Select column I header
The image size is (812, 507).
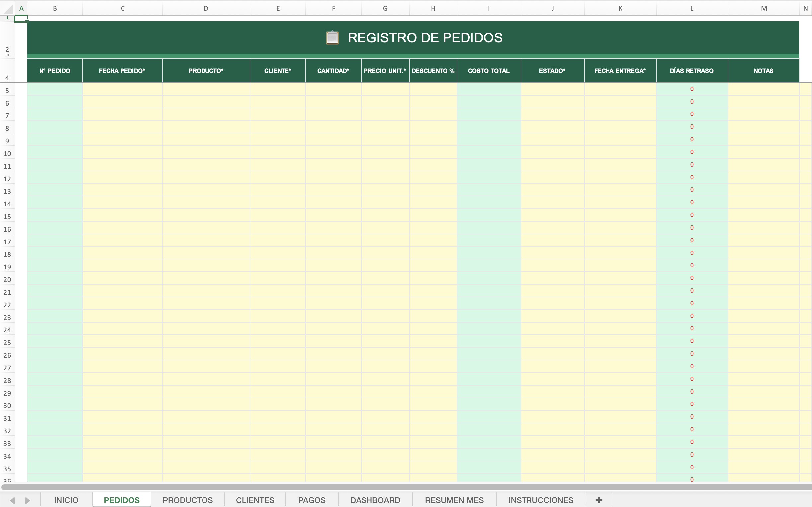489,8
